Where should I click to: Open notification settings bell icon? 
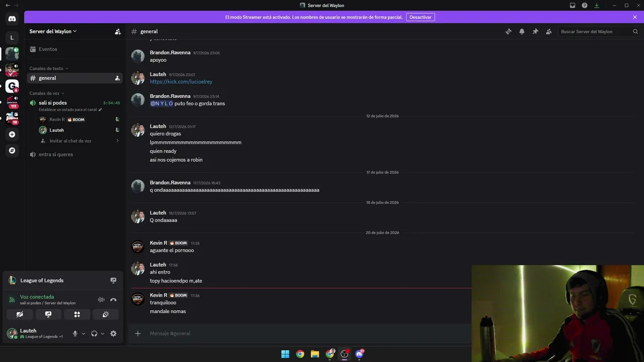coord(522,32)
